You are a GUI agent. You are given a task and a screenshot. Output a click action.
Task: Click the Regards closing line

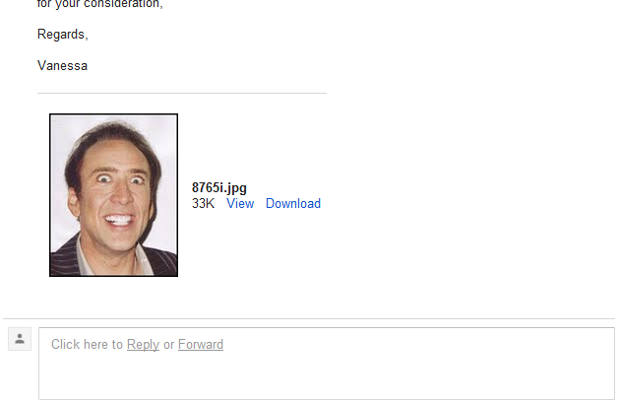tap(62, 34)
